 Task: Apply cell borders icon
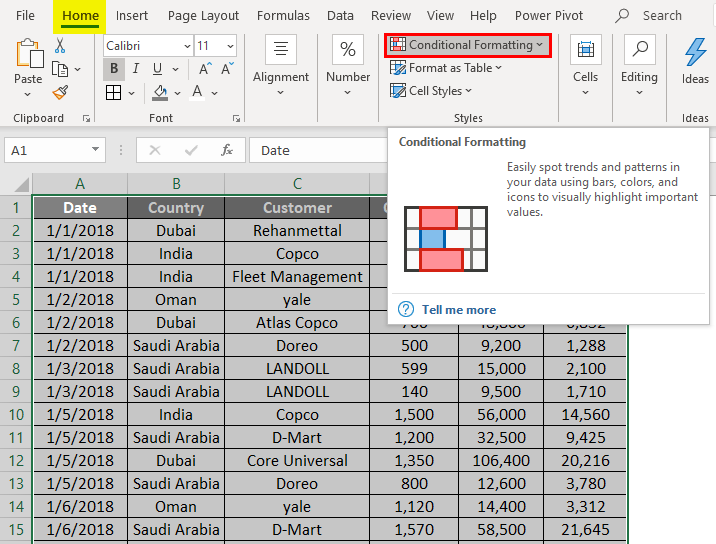pos(113,93)
